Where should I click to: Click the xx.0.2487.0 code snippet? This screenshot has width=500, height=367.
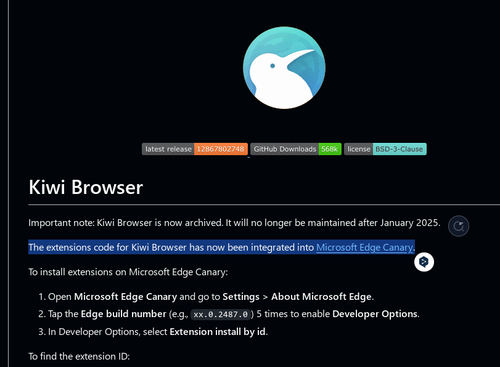pos(221,314)
